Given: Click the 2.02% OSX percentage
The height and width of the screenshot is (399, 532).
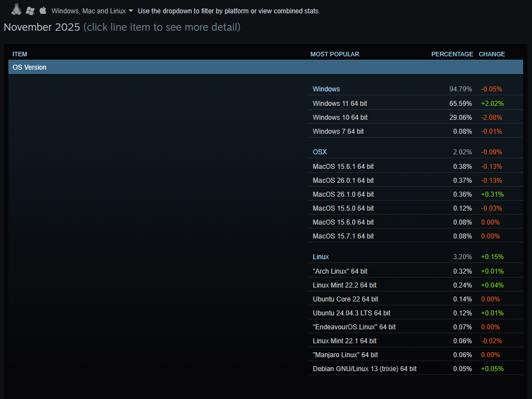Looking at the screenshot, I should point(462,152).
